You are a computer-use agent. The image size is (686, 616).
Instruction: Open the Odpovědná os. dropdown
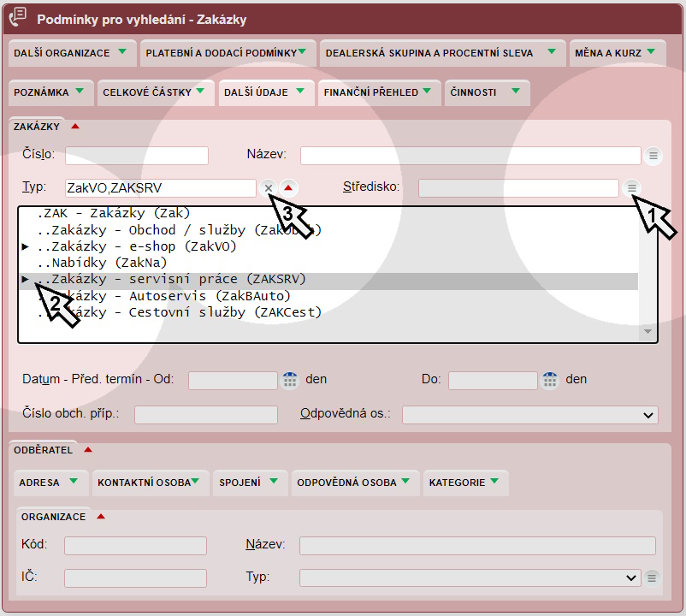point(529,415)
